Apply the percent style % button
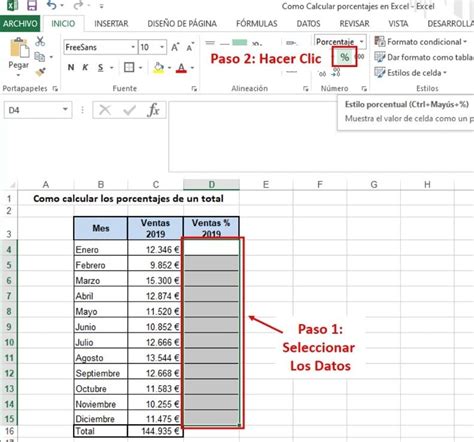This screenshot has height=442, width=474. click(x=345, y=57)
